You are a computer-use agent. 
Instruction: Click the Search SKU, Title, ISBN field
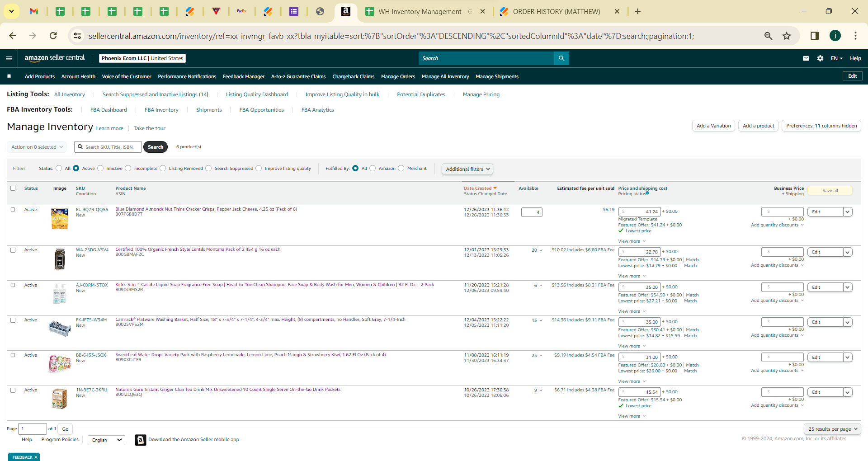click(108, 147)
